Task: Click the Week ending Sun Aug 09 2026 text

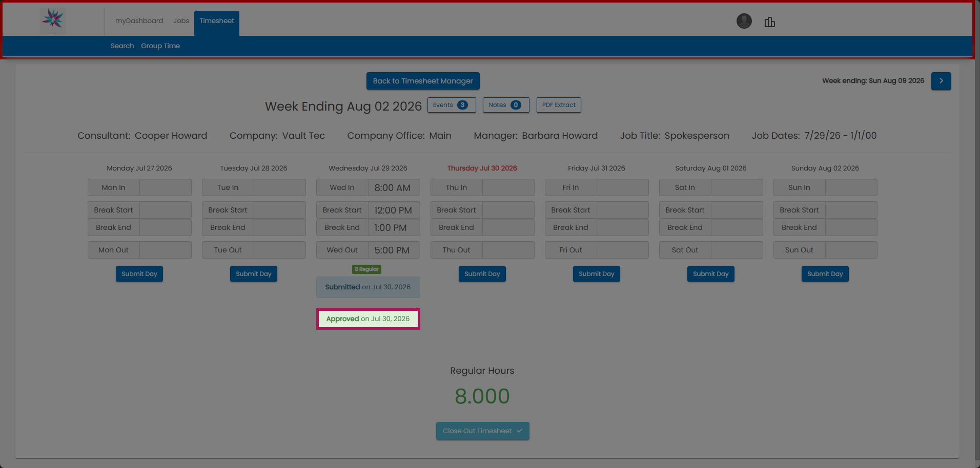Action: point(873,81)
